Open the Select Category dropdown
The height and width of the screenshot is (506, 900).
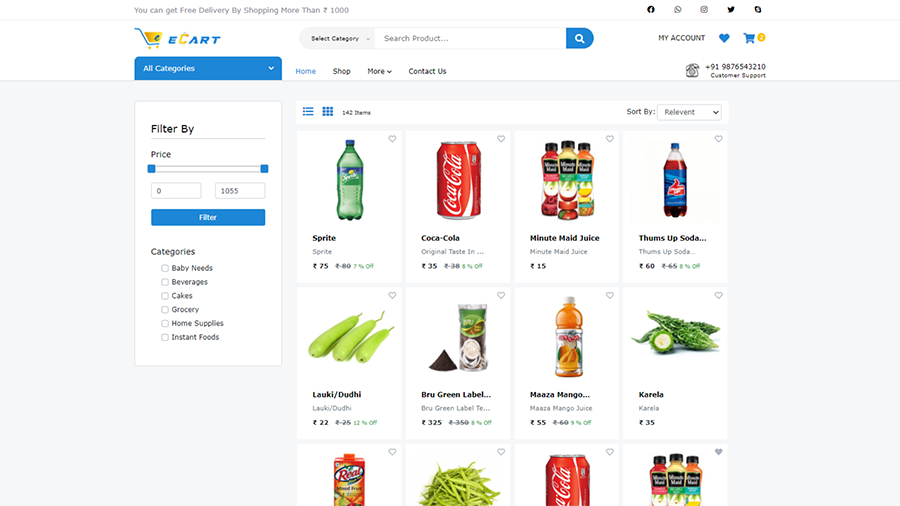coord(338,38)
